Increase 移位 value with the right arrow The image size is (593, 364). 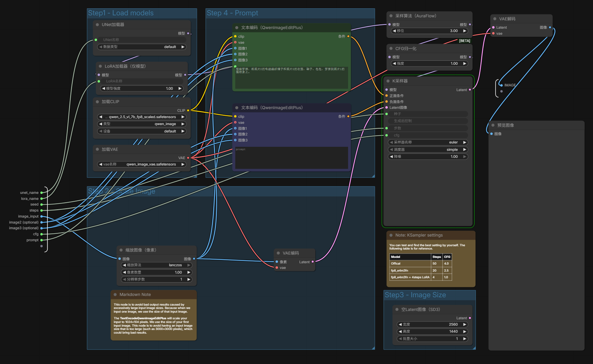point(465,31)
